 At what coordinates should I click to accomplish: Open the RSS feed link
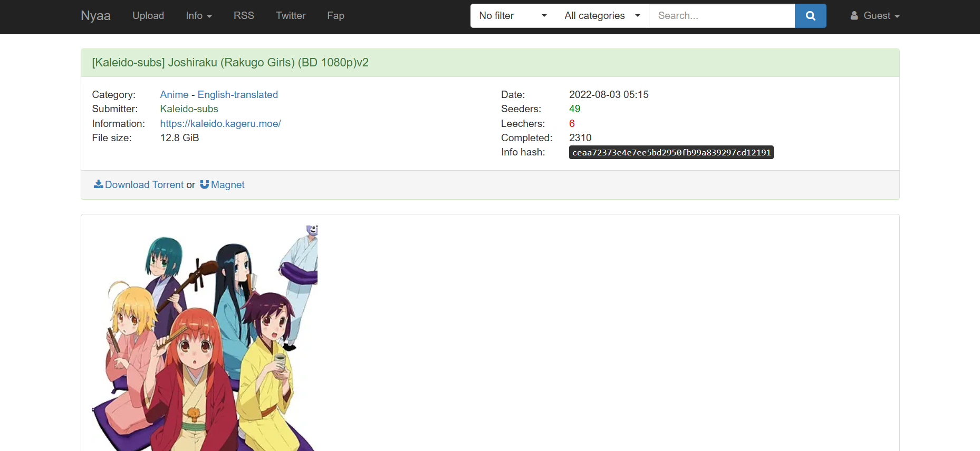[x=244, y=16]
